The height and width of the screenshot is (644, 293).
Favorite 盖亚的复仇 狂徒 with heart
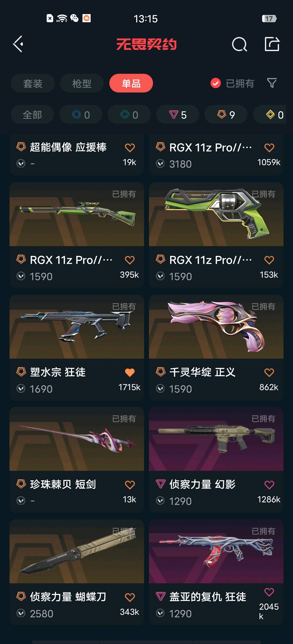269,592
